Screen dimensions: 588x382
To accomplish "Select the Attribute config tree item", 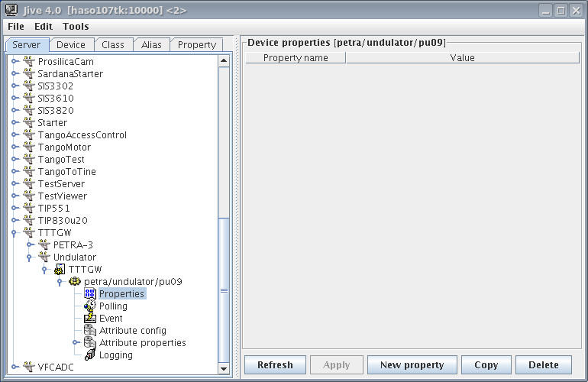I will click(132, 330).
